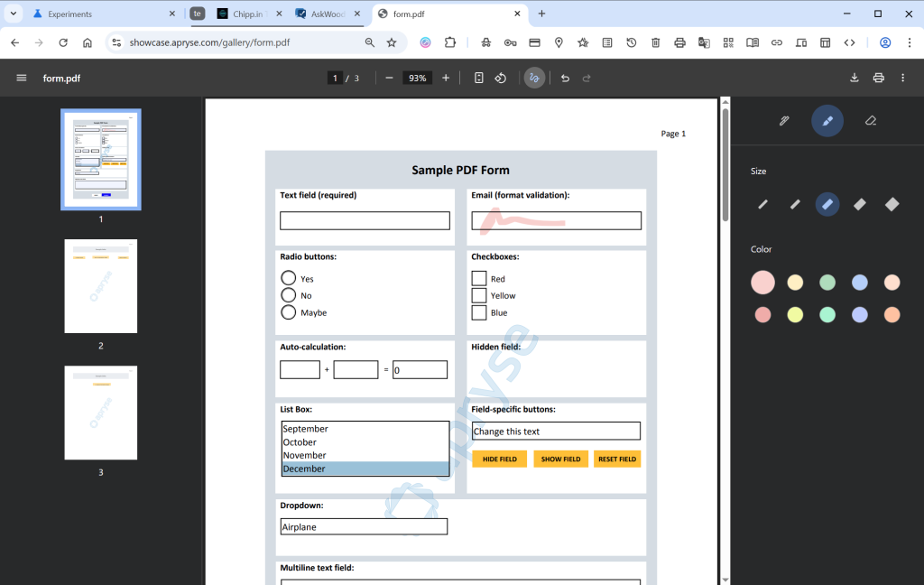This screenshot has width=924, height=585.
Task: Switch to the Experiments browser tab
Action: 99,14
